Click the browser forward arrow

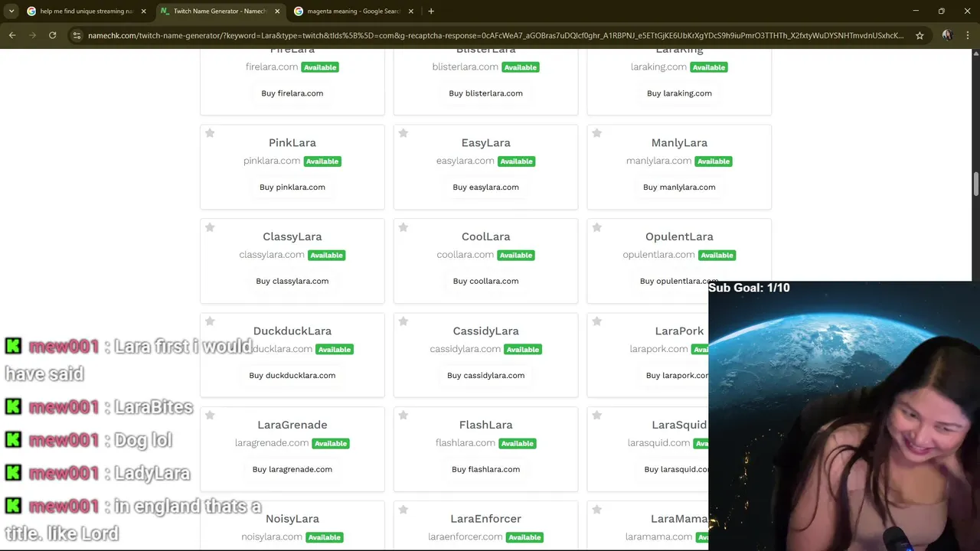pyautogui.click(x=32, y=35)
